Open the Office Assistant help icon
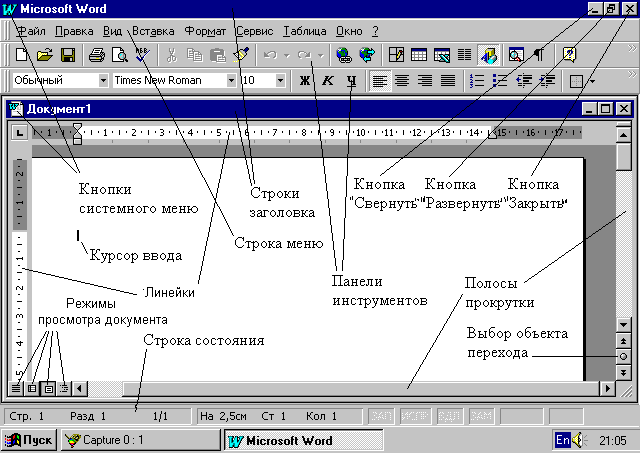The width and height of the screenshot is (640, 453). coord(569,54)
